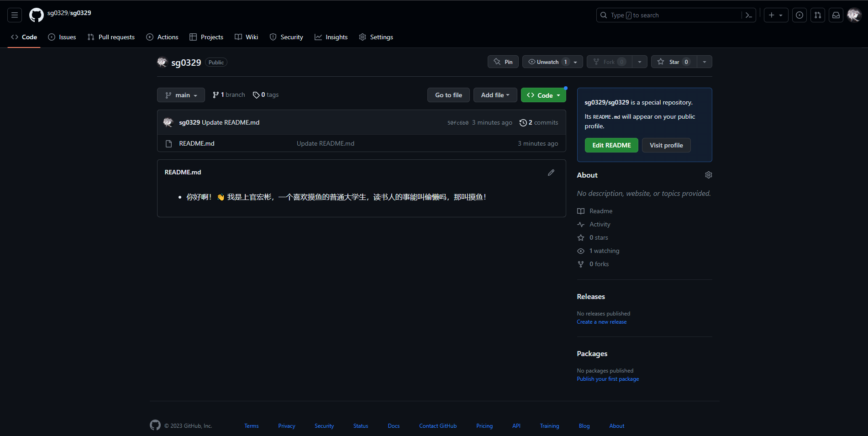Click the committer avatar in latest commit row
The image size is (868, 436).
(168, 122)
